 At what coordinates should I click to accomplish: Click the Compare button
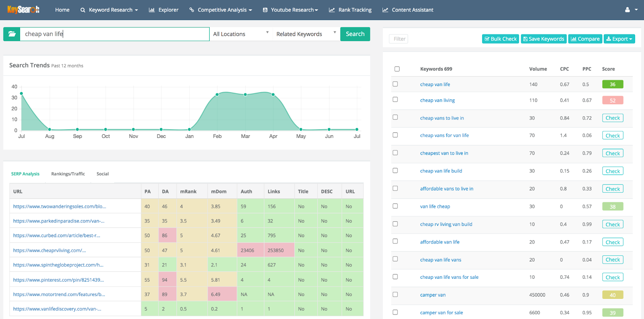(x=585, y=39)
